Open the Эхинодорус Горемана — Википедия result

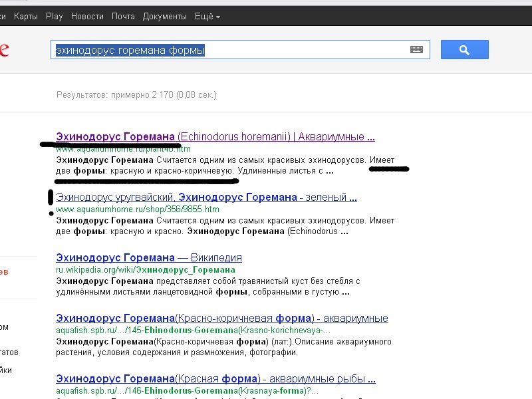149,257
